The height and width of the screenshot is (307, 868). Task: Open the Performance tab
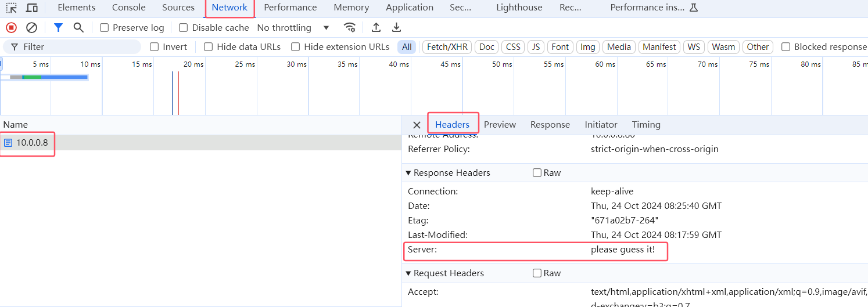[x=290, y=8]
